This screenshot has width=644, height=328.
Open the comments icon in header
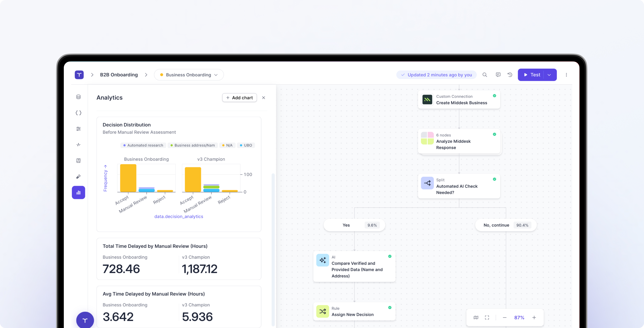[498, 75]
